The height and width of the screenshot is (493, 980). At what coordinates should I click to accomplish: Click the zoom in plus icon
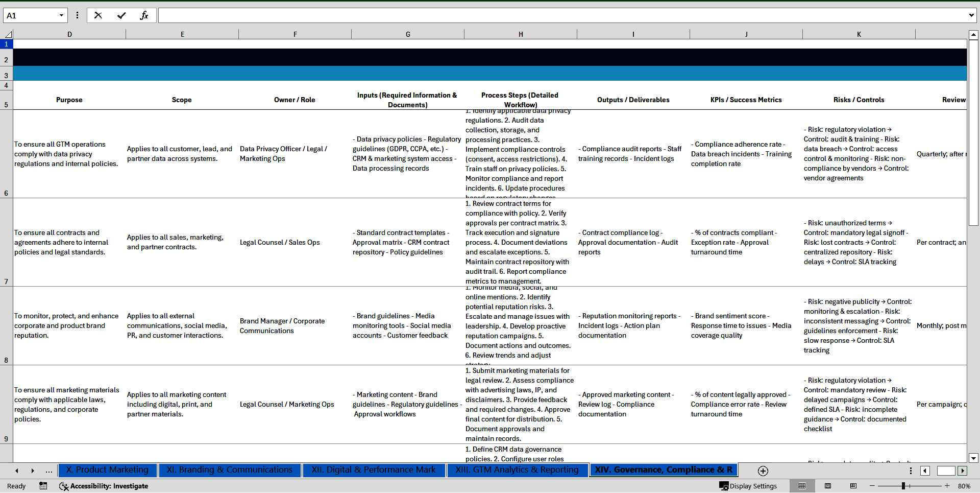[947, 486]
